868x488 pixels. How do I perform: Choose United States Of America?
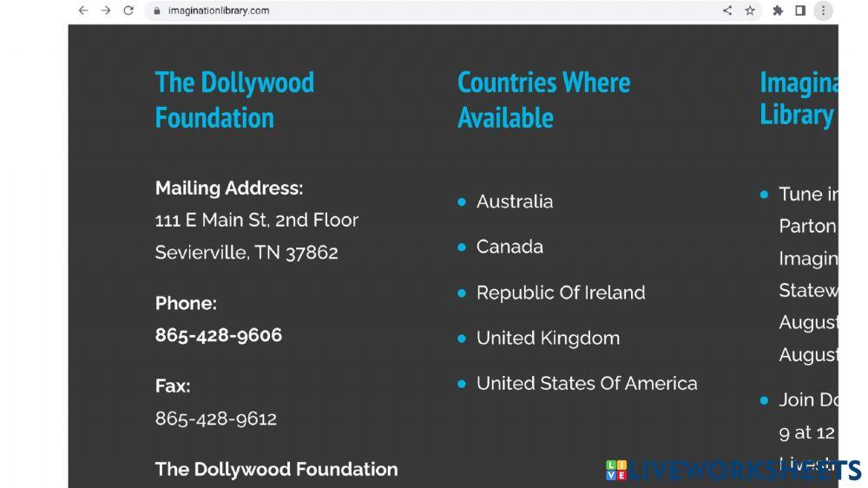[x=587, y=383]
